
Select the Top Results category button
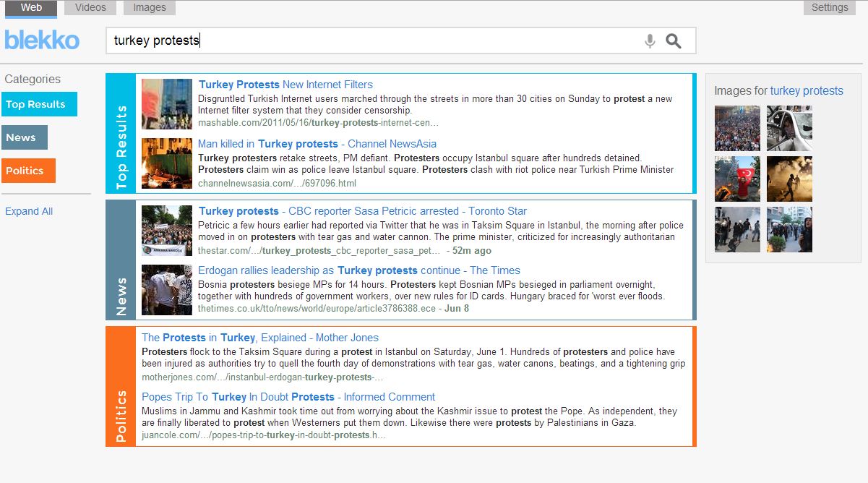pyautogui.click(x=39, y=104)
